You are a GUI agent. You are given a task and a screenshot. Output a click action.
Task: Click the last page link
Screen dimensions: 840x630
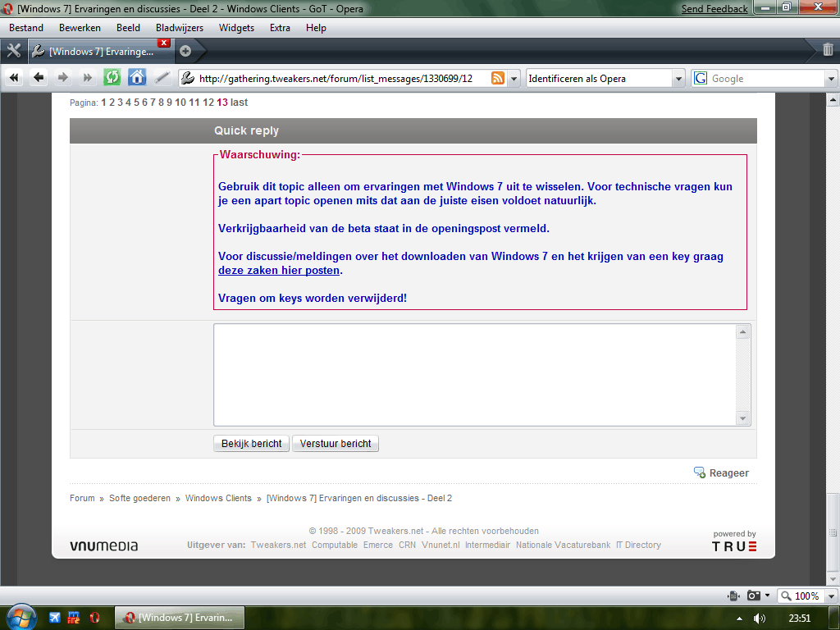point(239,103)
